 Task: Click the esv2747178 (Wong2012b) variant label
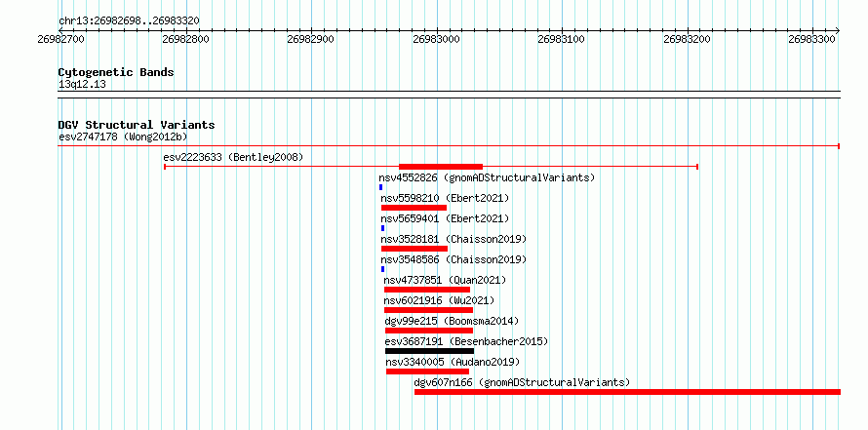(x=122, y=137)
